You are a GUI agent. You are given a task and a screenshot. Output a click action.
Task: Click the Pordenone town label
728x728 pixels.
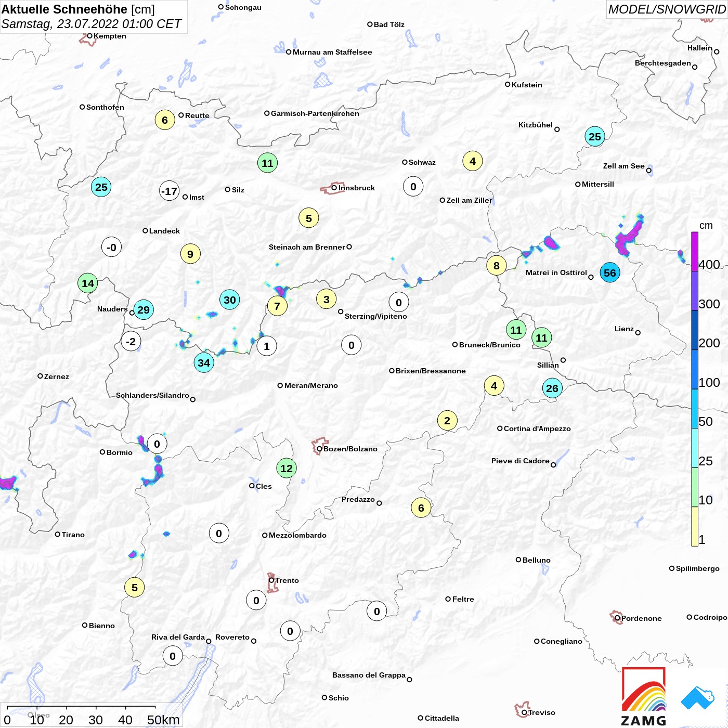642,618
